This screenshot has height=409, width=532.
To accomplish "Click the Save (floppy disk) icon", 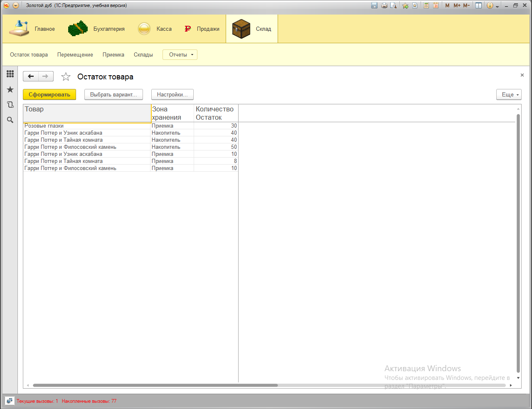I will point(374,5).
